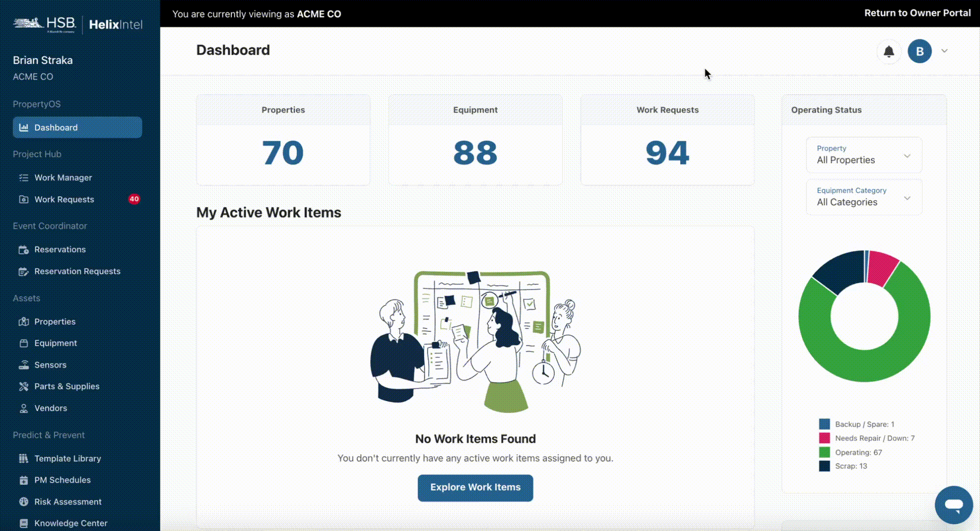Screen dimensions: 980x531
Task: Click the Reservations calendar icon
Action: point(24,250)
